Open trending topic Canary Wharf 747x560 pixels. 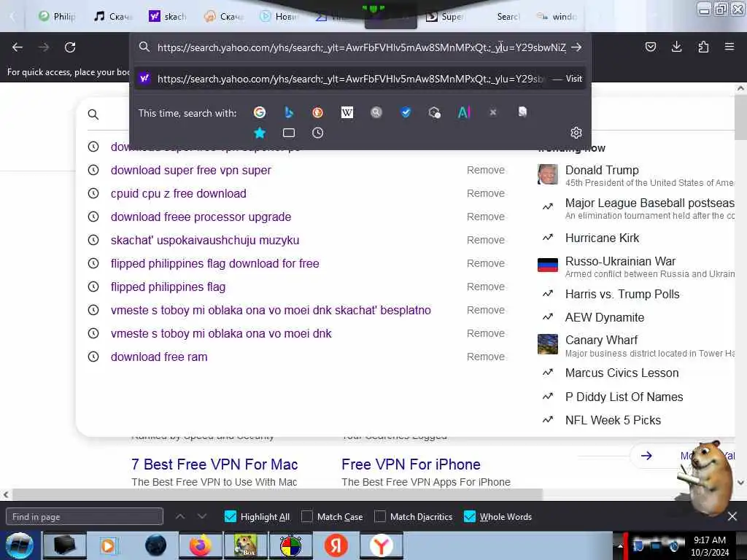[x=601, y=340]
